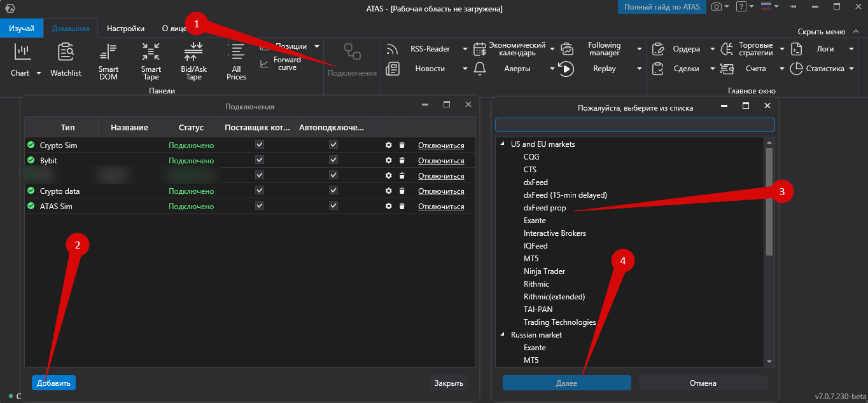Viewport: 868px width, 403px height.
Task: Click the Добавить button
Action: point(53,383)
